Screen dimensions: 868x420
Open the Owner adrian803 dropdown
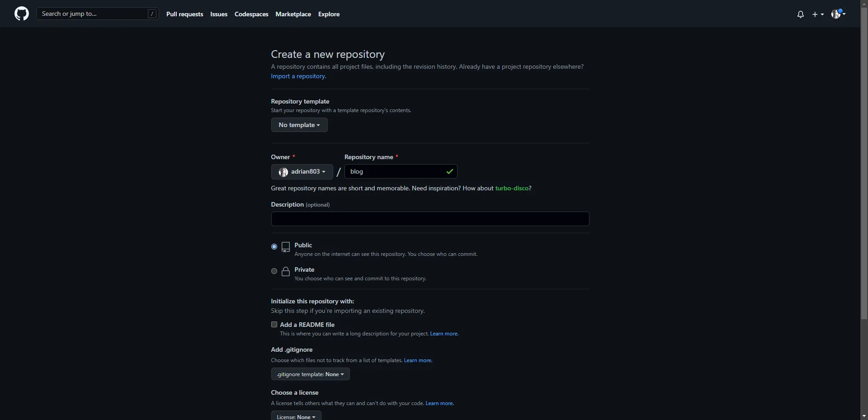click(302, 172)
